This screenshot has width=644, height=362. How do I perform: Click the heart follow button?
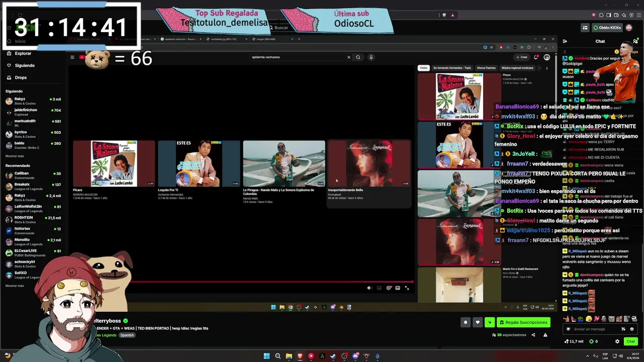click(477, 322)
